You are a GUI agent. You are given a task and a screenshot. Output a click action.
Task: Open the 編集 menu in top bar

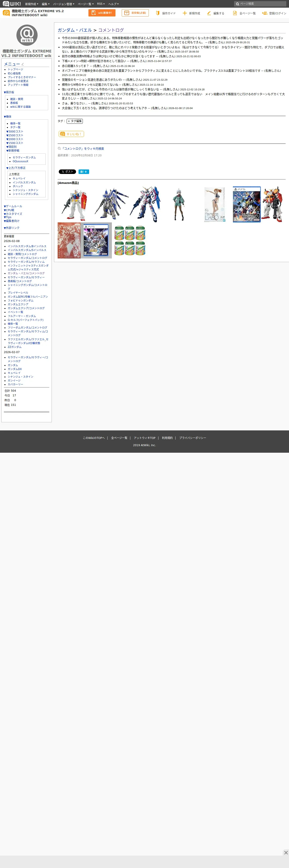click(45, 4)
